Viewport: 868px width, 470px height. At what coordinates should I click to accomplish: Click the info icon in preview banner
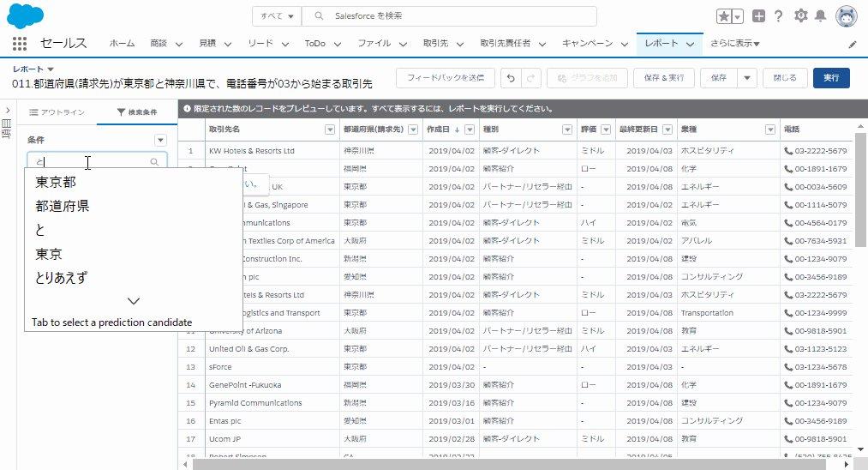187,109
